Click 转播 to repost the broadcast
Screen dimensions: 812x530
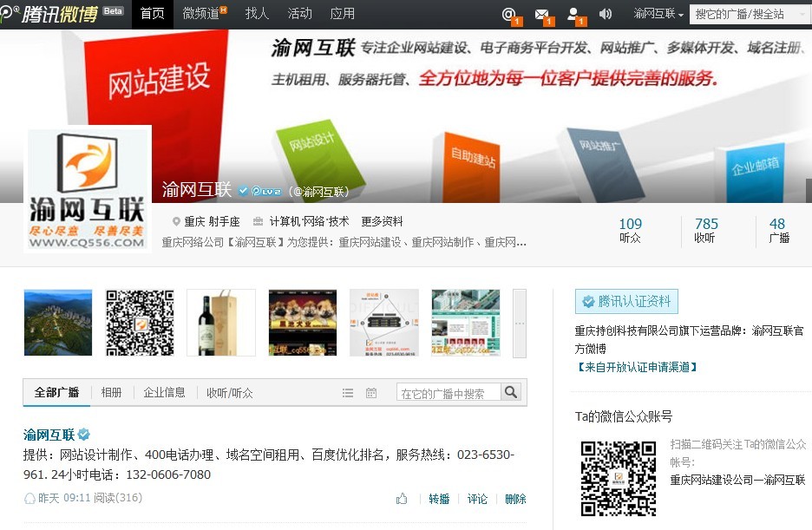click(439, 499)
